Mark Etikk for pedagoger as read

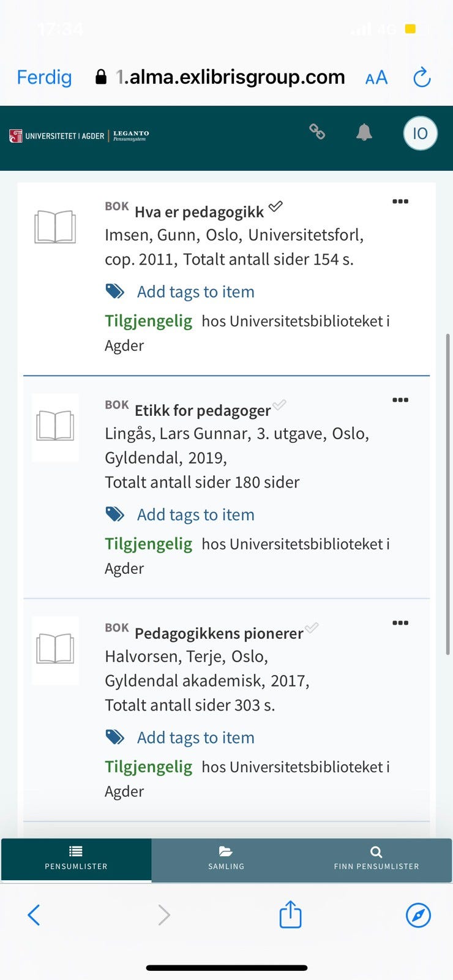(x=280, y=404)
